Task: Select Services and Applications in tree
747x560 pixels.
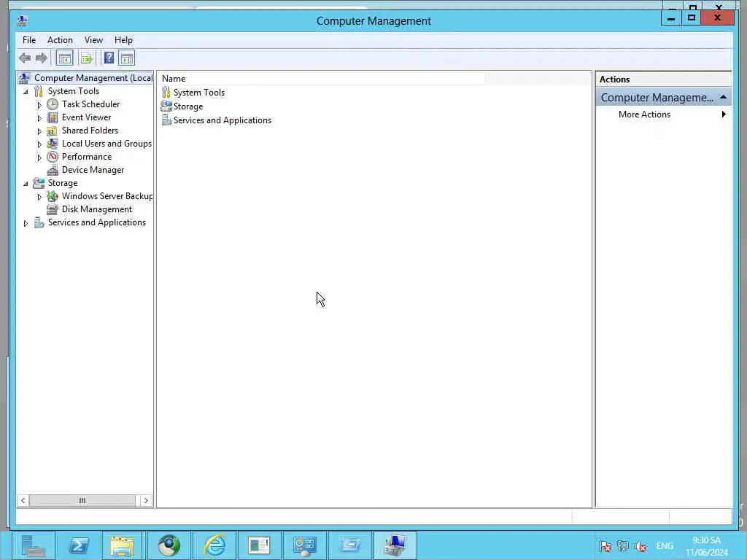Action: (97, 222)
